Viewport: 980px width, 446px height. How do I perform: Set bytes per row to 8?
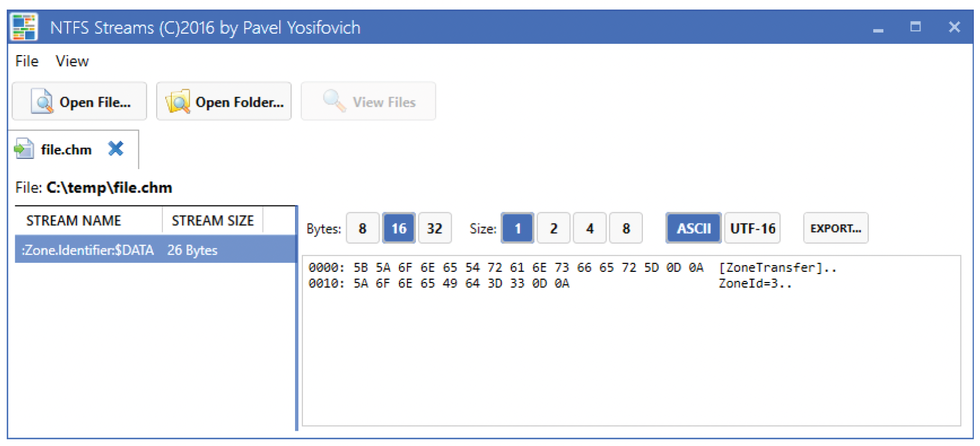pyautogui.click(x=362, y=228)
